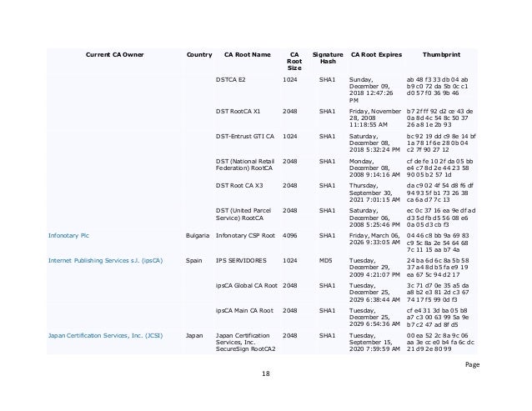
Task: Click the Bulgaria country cell
Action: pyautogui.click(x=198, y=235)
